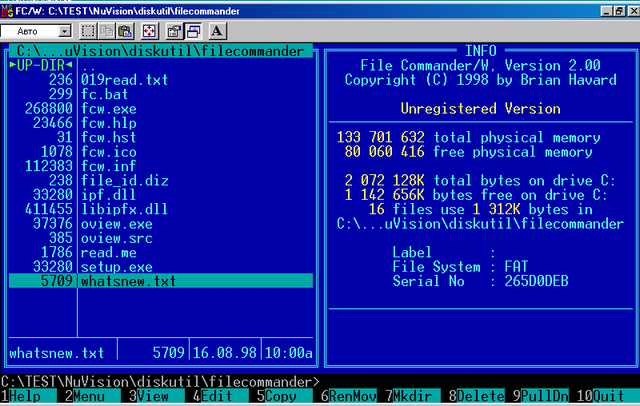This screenshot has height=406, width=640.
Task: Click the total physical memory line
Action: click(469, 138)
